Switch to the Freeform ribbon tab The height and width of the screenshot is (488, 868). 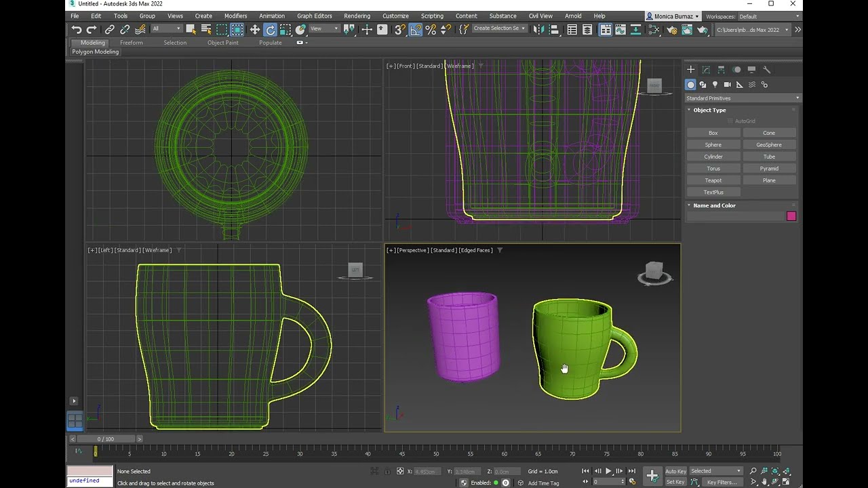tap(132, 43)
